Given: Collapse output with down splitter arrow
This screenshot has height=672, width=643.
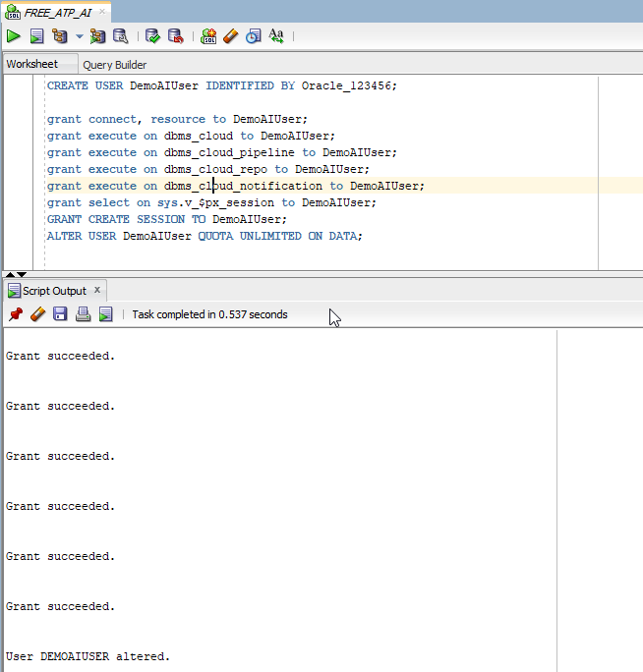Looking at the screenshot, I should click(x=22, y=274).
